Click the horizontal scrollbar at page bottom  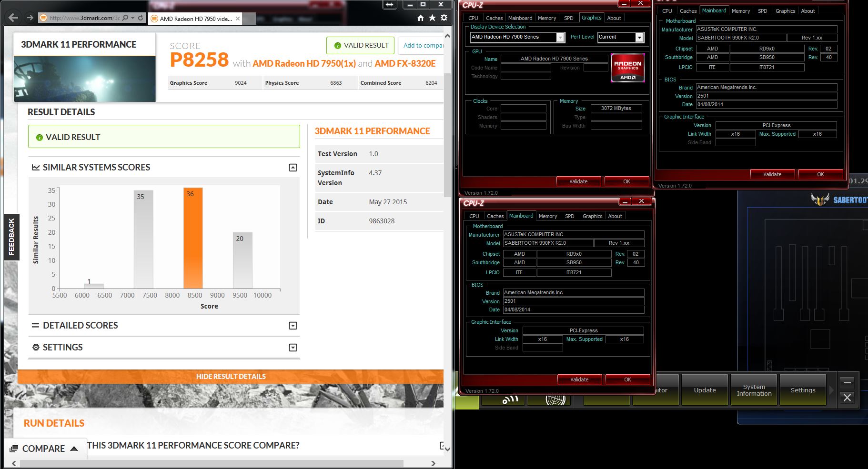(212, 463)
